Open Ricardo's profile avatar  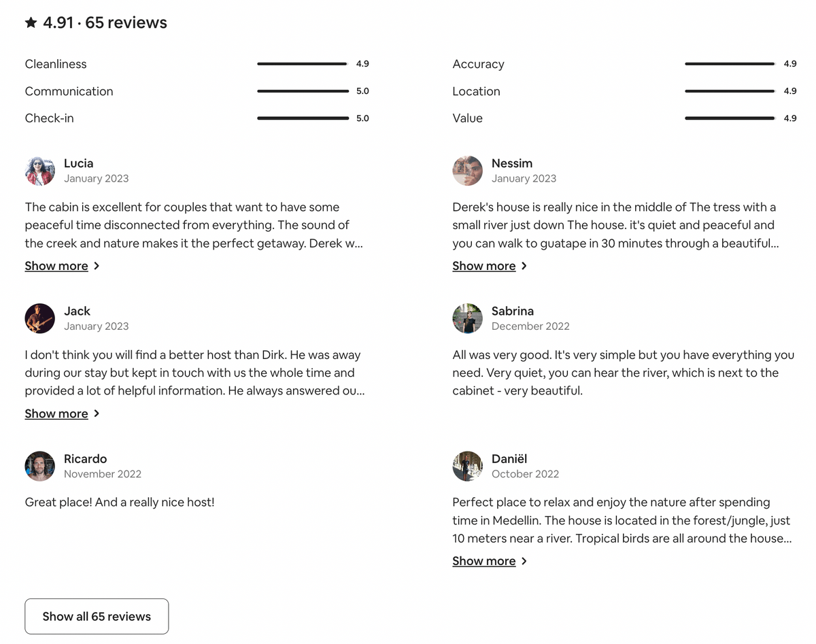tap(39, 466)
